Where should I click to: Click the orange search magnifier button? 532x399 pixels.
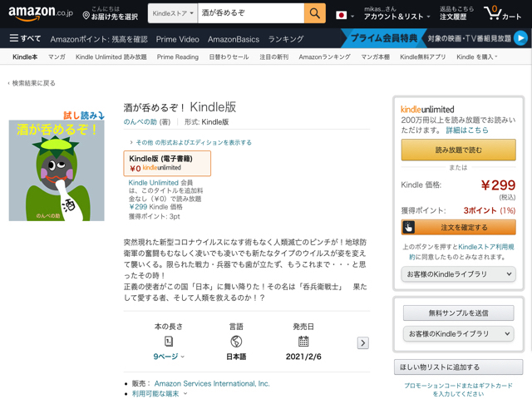point(314,13)
